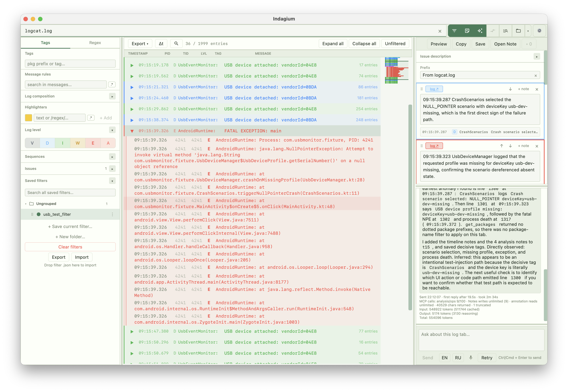Toggle the notes panel icon
This screenshot has height=392, width=568.
tap(467, 31)
